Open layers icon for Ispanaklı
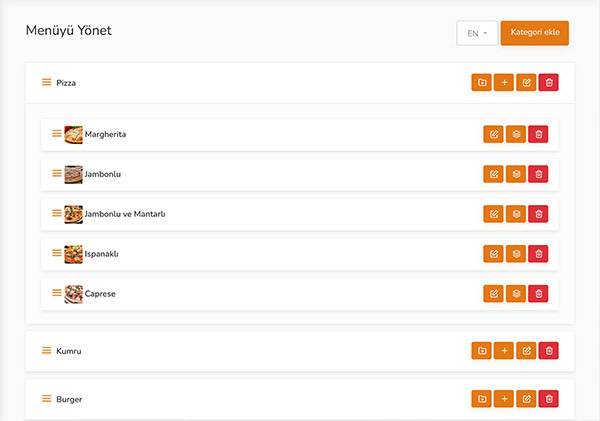This screenshot has width=600, height=421. pyautogui.click(x=515, y=254)
